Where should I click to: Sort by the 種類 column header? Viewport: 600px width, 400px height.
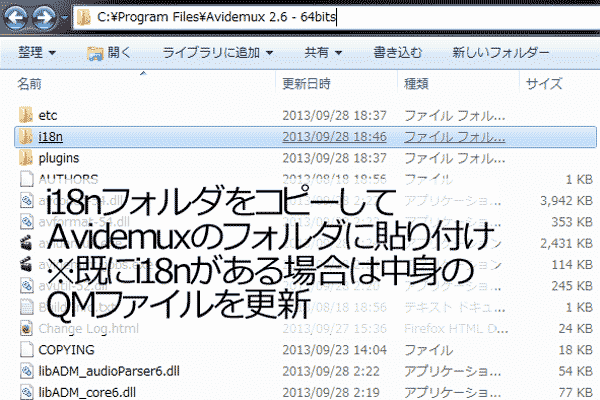point(416,83)
